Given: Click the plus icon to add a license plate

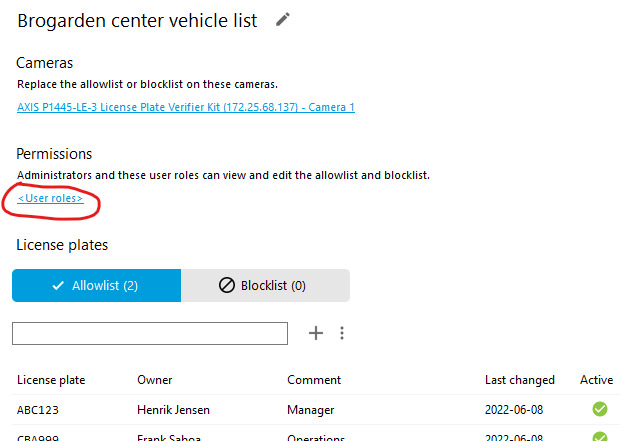Looking at the screenshot, I should (316, 333).
